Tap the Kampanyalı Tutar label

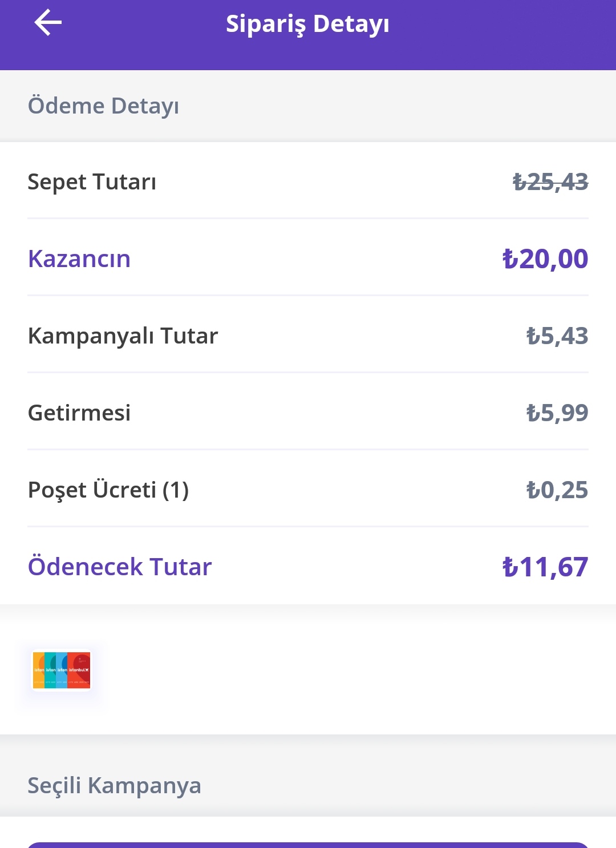123,336
